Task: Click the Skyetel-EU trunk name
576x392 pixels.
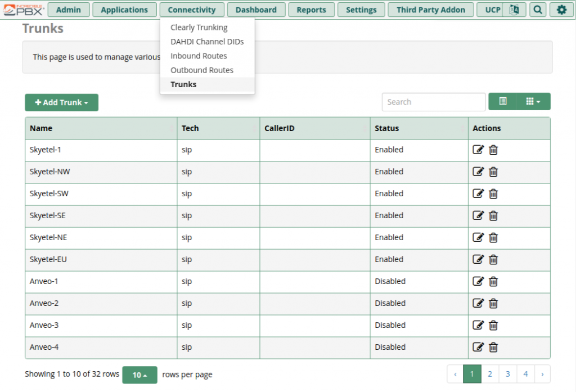Action: [48, 259]
